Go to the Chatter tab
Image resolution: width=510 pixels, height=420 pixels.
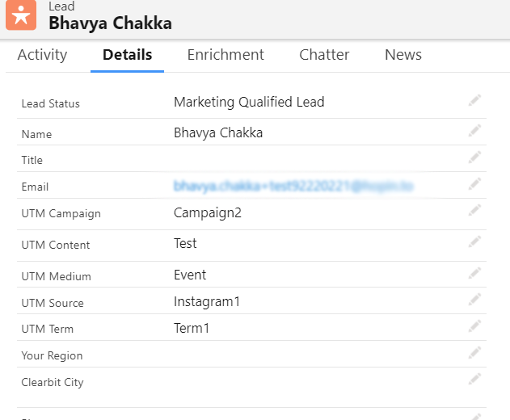point(324,55)
